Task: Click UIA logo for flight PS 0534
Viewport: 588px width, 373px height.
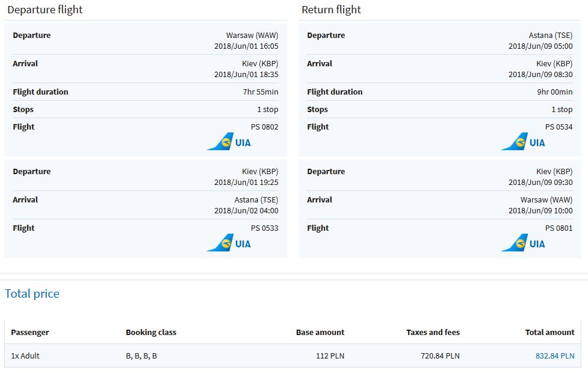Action: coord(523,142)
